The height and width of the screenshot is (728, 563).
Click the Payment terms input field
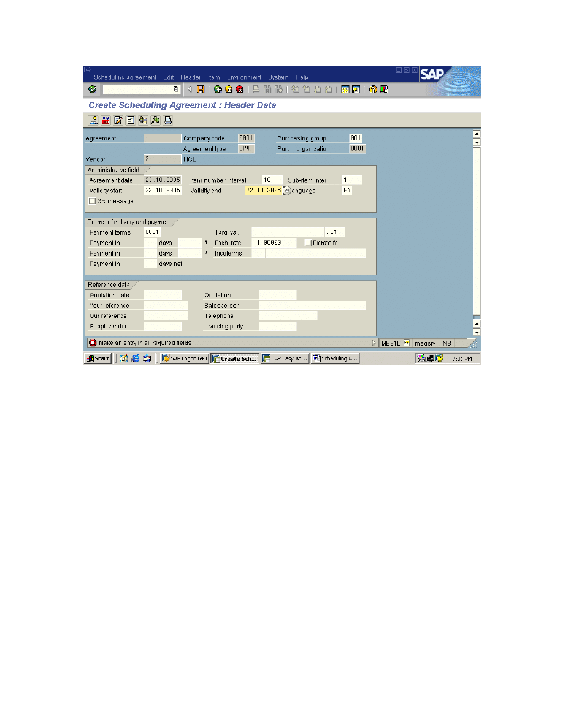click(152, 232)
